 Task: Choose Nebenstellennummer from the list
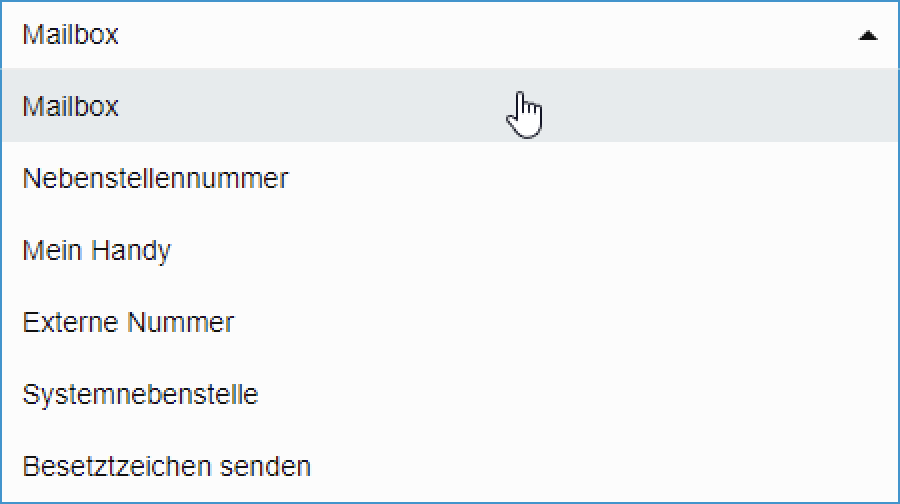click(155, 178)
